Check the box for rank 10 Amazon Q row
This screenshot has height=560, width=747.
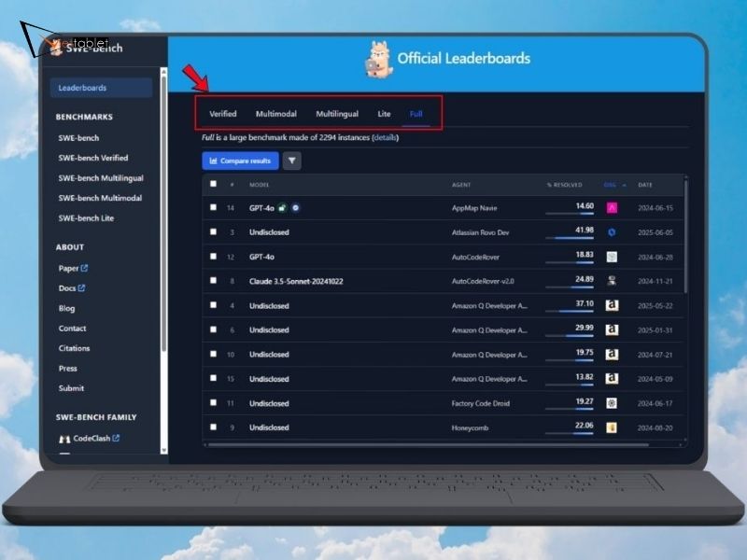click(213, 354)
